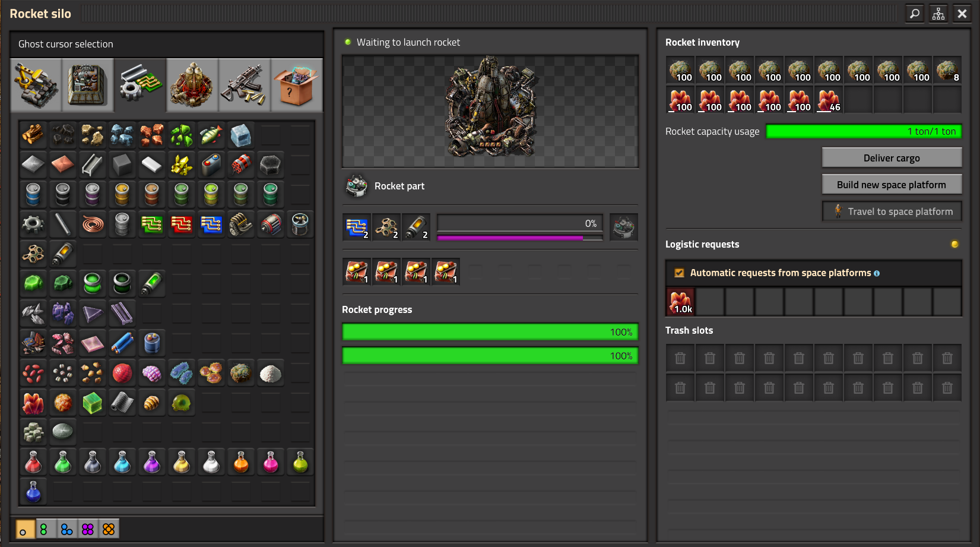The width and height of the screenshot is (980, 547).
Task: Select rare quality filter
Action: click(x=67, y=529)
